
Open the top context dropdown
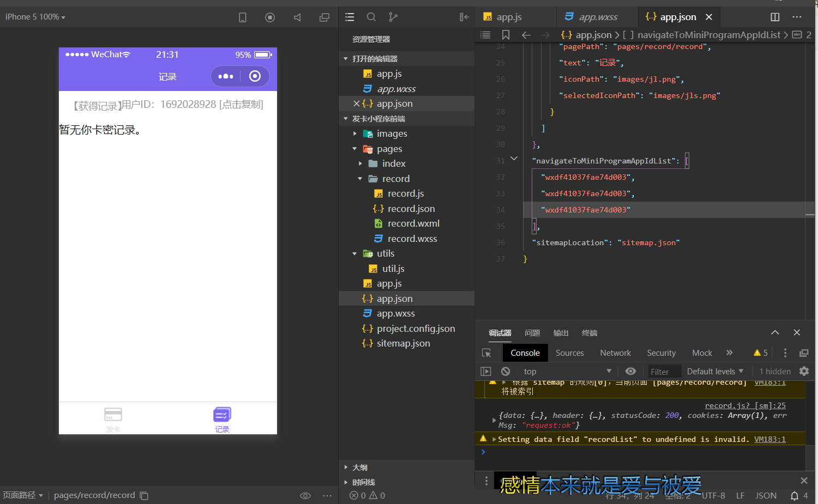[567, 371]
